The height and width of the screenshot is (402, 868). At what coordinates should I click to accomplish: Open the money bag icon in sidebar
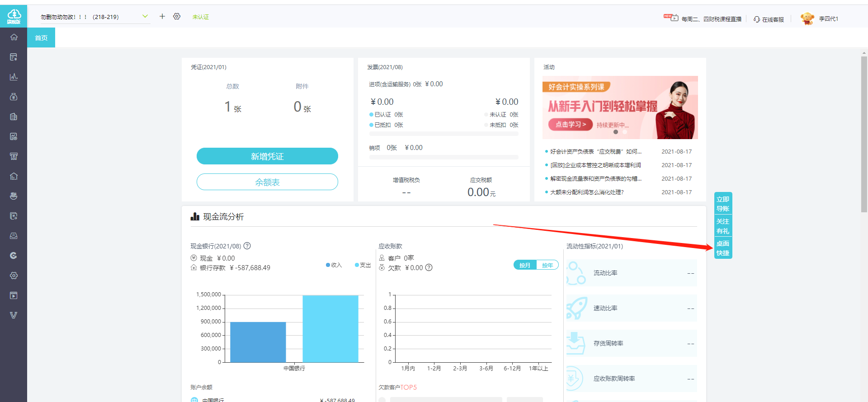(14, 97)
